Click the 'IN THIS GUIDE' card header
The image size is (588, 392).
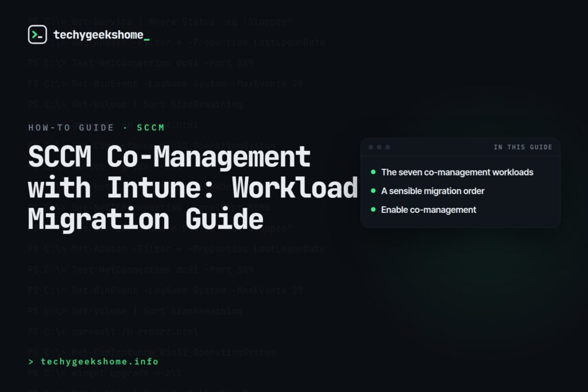pyautogui.click(x=523, y=147)
